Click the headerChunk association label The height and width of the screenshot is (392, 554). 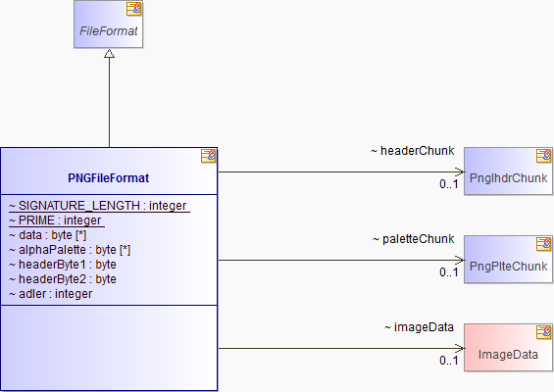click(413, 151)
